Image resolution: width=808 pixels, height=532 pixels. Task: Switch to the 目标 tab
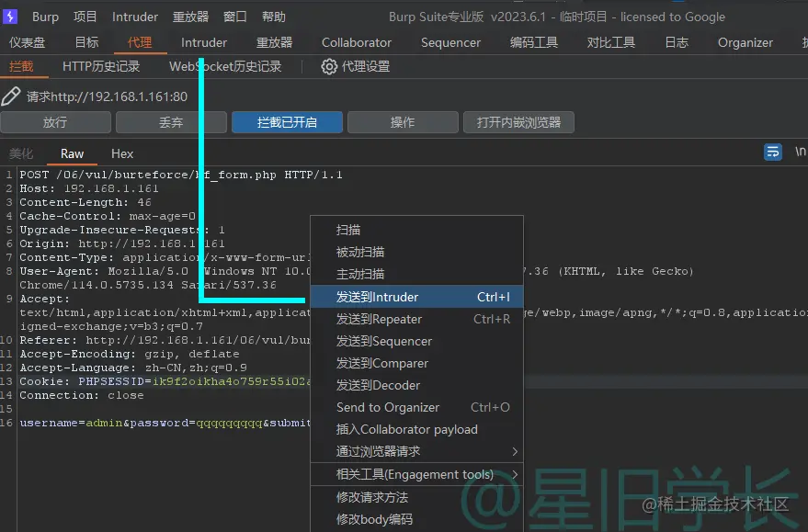click(x=86, y=42)
